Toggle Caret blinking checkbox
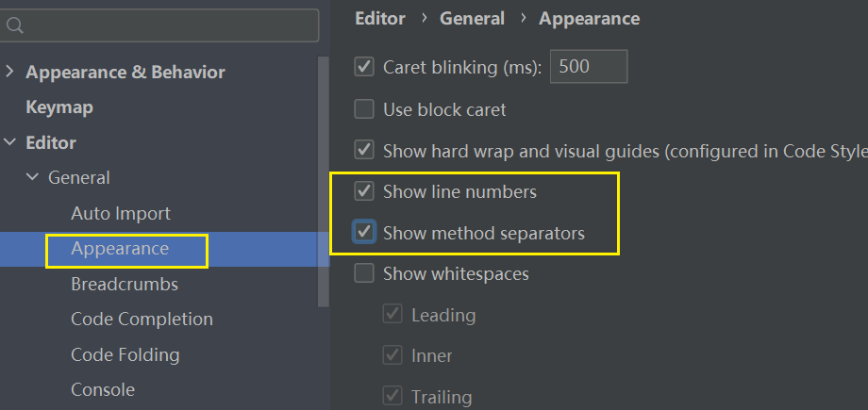Screen dimensions: 868x410 (x=364, y=67)
